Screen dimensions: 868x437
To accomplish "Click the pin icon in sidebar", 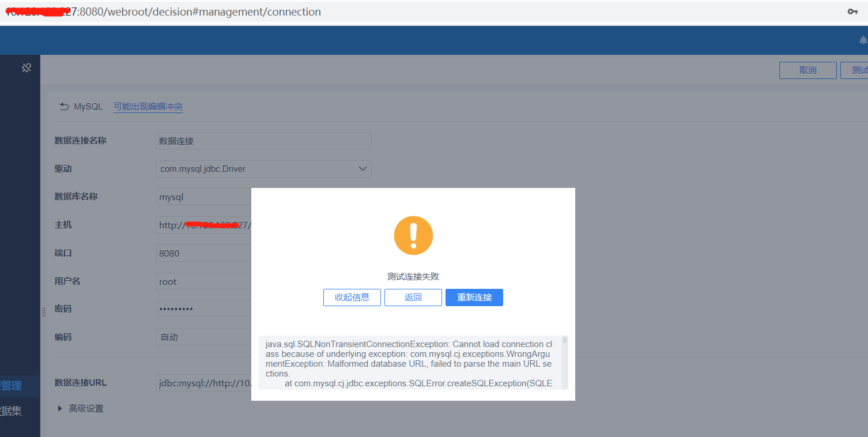I will click(26, 68).
